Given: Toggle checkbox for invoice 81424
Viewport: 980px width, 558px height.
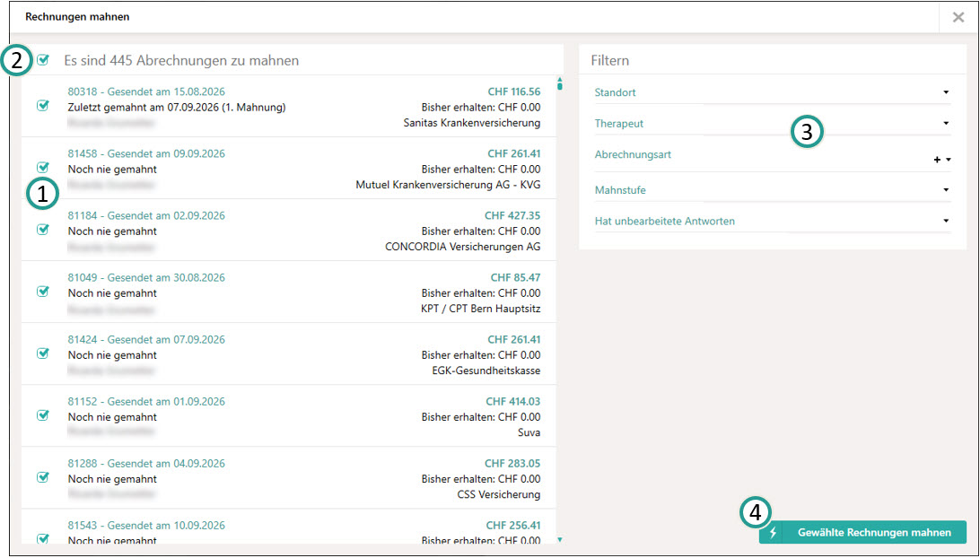Looking at the screenshot, I should [x=42, y=353].
